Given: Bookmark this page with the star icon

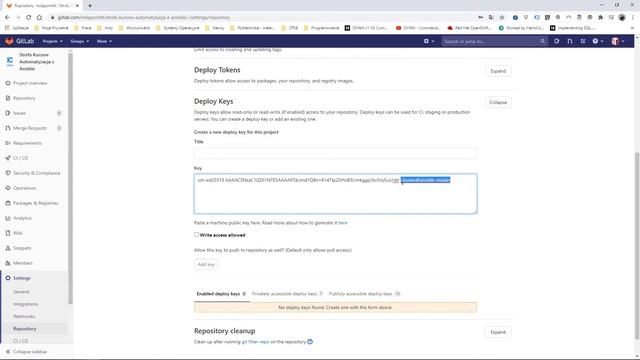Looking at the screenshot, I should (x=502, y=18).
